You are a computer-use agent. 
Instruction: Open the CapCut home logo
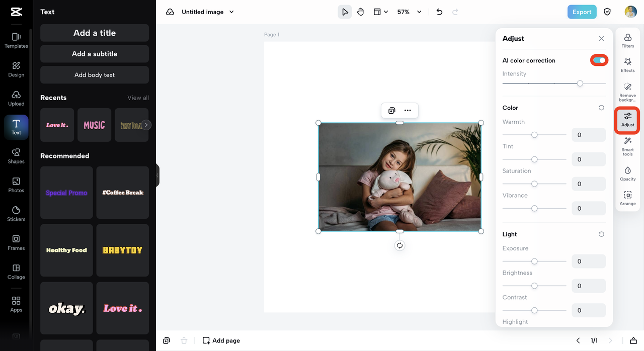(x=16, y=13)
